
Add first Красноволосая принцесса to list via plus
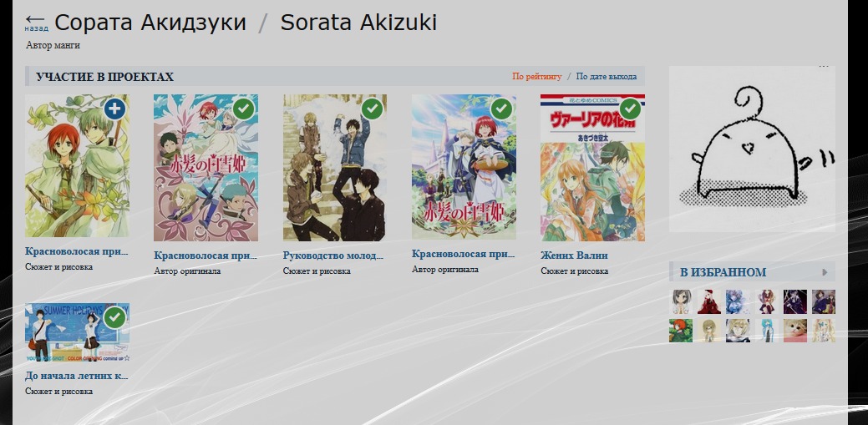(x=114, y=109)
